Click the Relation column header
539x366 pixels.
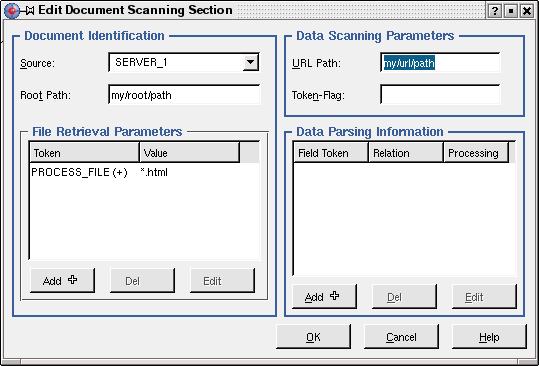(406, 152)
